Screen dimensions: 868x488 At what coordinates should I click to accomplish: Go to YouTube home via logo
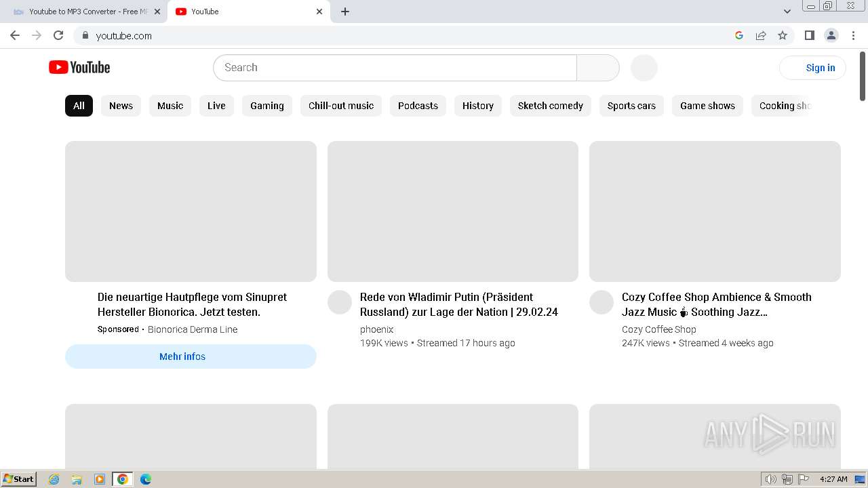click(79, 67)
